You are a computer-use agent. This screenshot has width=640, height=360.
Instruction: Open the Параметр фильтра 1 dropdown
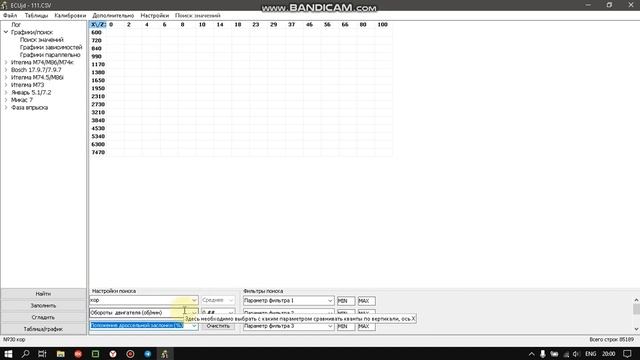coord(330,301)
